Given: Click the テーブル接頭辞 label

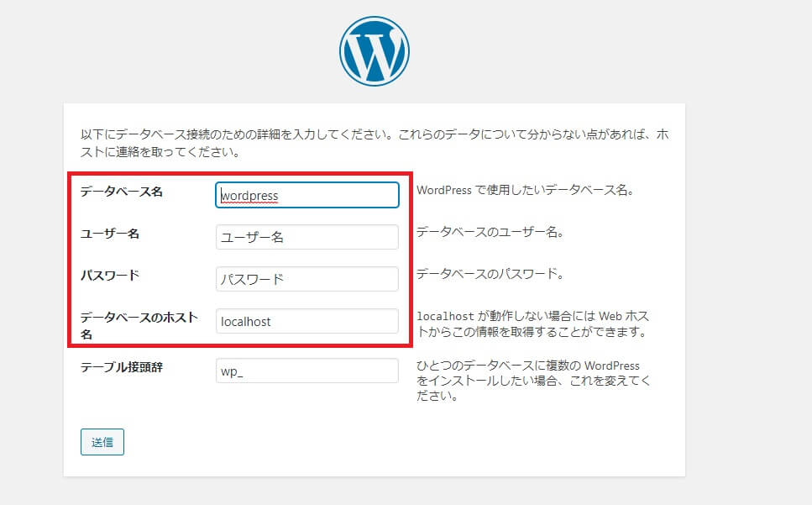Looking at the screenshot, I should tap(122, 367).
